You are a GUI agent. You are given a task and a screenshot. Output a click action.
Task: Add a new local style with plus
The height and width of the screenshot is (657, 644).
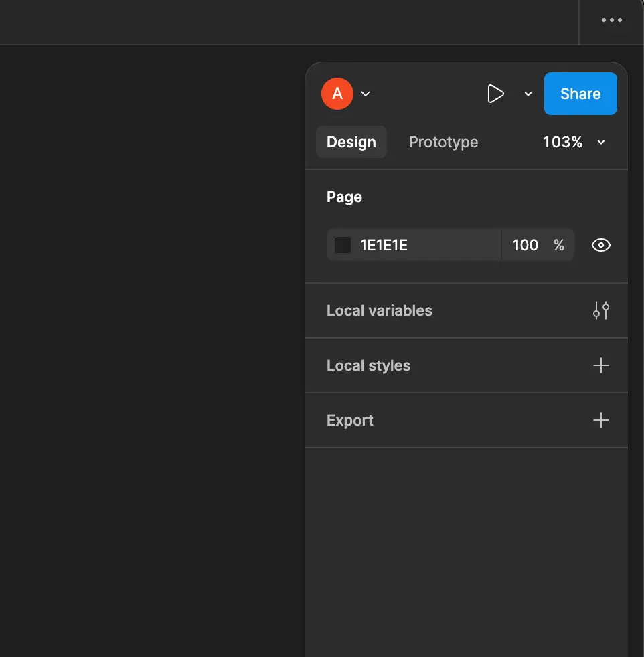600,365
